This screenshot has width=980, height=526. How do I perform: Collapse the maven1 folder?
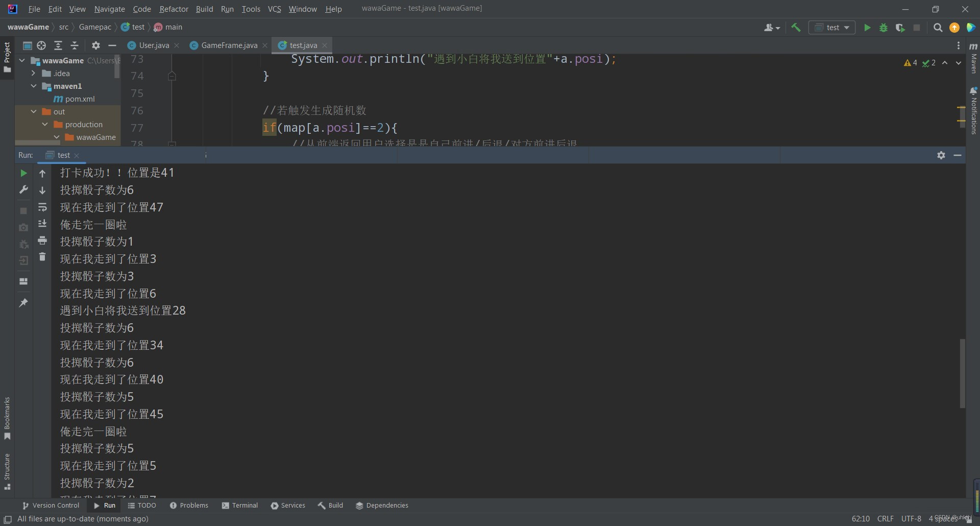pos(33,86)
